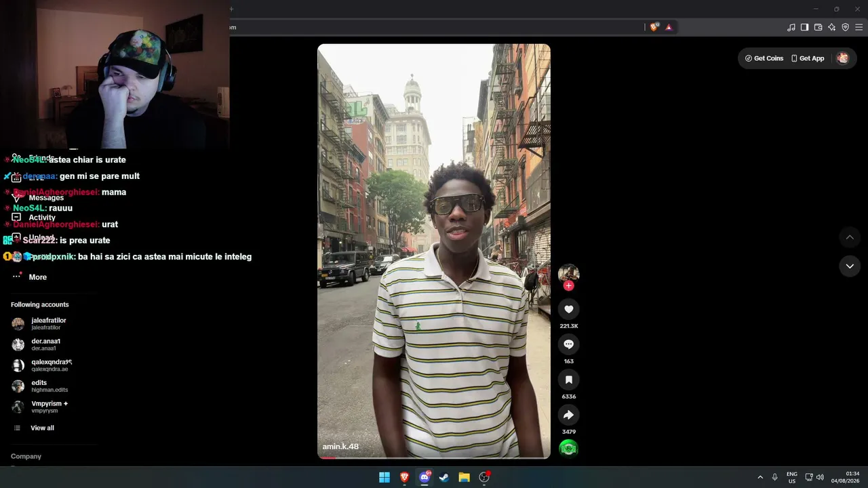Open the qalexqndra following account

click(41, 365)
